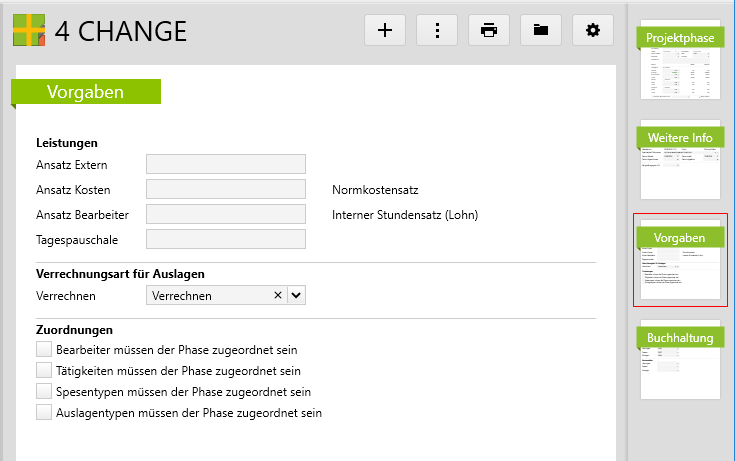Viewport: 735px width, 461px height.
Task: Click the Tagespauschale input field
Action: pyautogui.click(x=225, y=239)
